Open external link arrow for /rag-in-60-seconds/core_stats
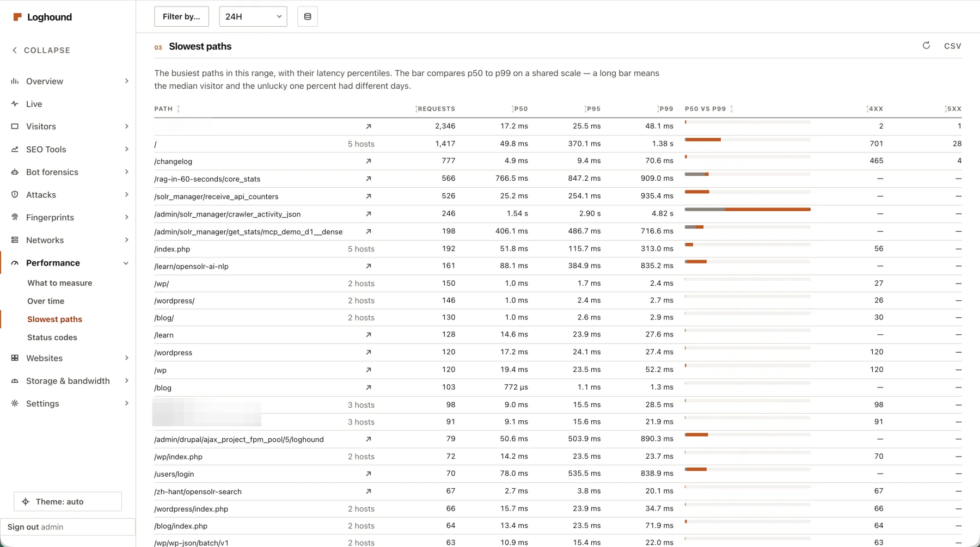 (x=369, y=179)
